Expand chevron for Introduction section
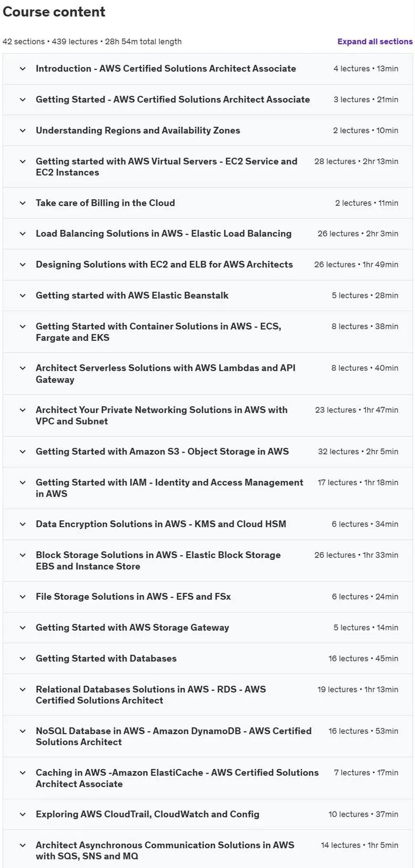Screen dimensions: 415x868 pos(22,69)
